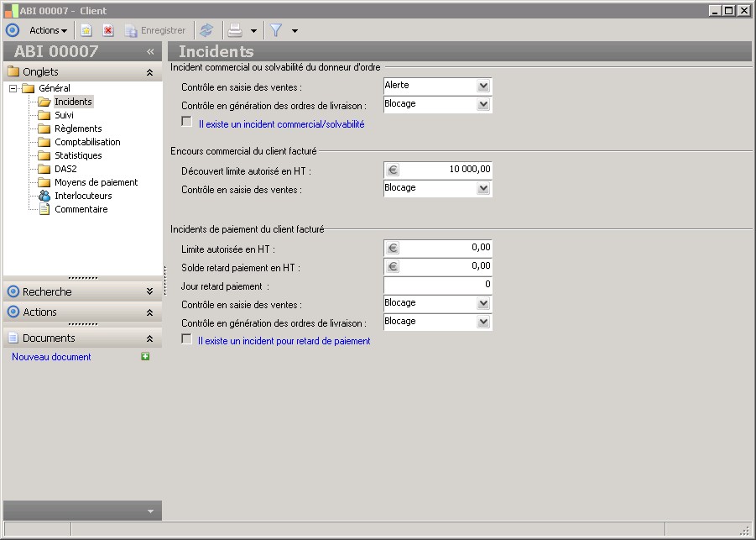Open the Commentaire tab
Viewport: 756px width, 540px height.
point(81,209)
